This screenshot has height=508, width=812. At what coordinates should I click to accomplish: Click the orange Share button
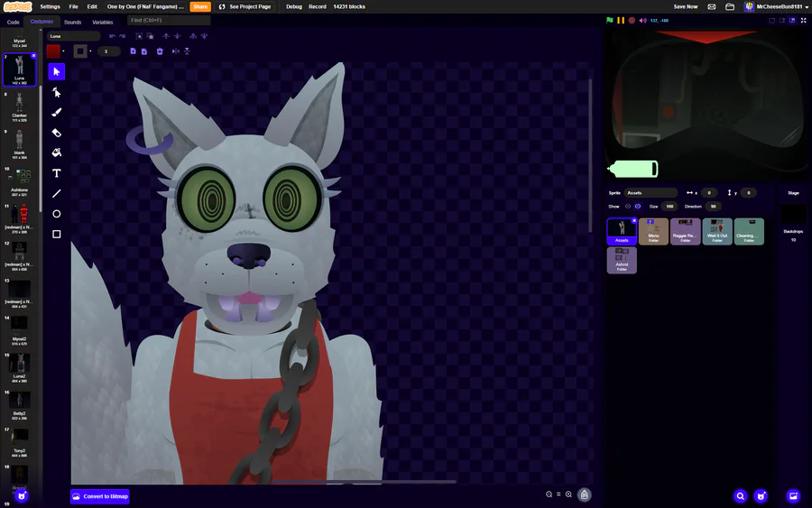(200, 6)
